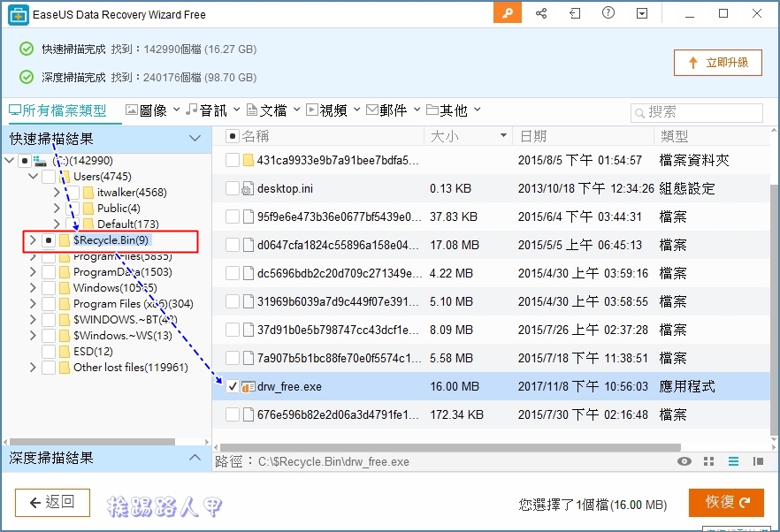The height and width of the screenshot is (532, 780).
Task: Open the share icon in title bar
Action: point(541,13)
